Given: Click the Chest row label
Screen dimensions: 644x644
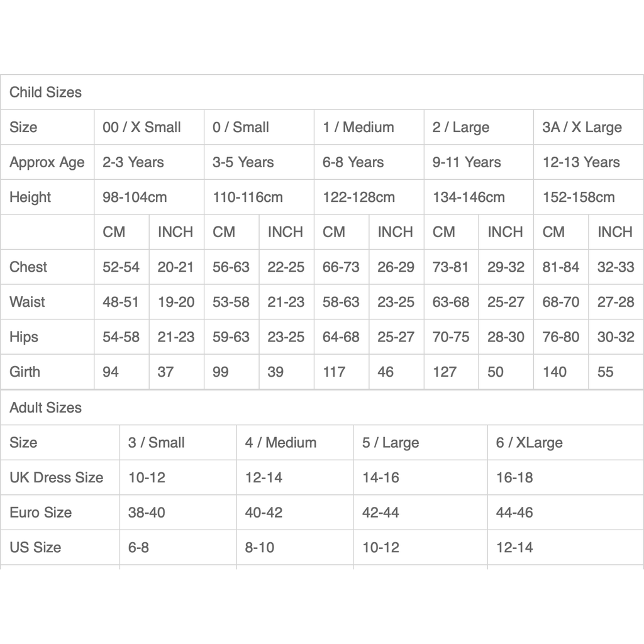Looking at the screenshot, I should point(28,267).
